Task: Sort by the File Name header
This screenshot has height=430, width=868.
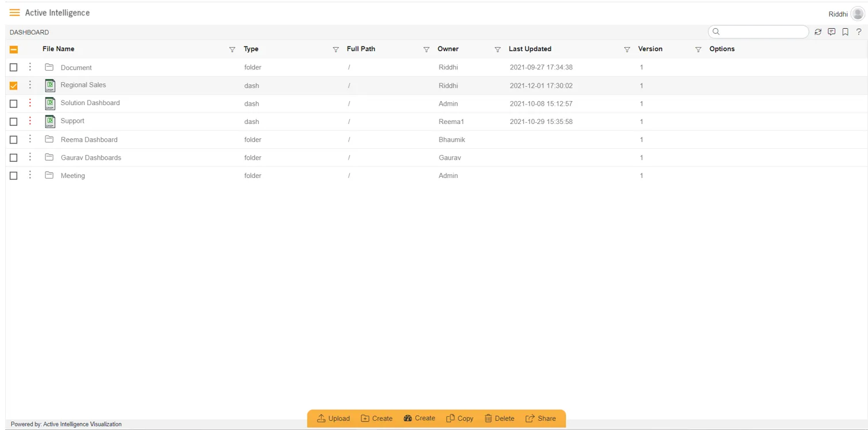Action: (x=59, y=49)
